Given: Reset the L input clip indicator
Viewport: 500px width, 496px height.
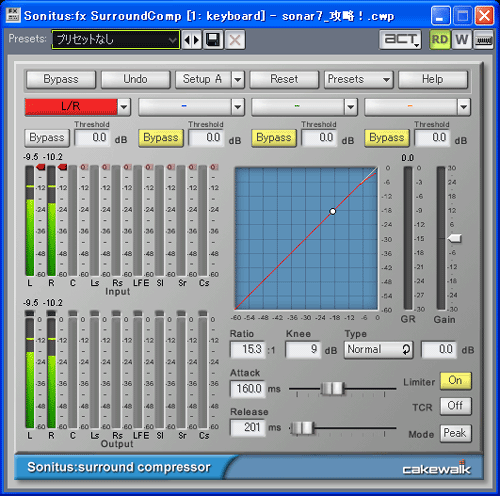Looking at the screenshot, I should [x=41, y=167].
